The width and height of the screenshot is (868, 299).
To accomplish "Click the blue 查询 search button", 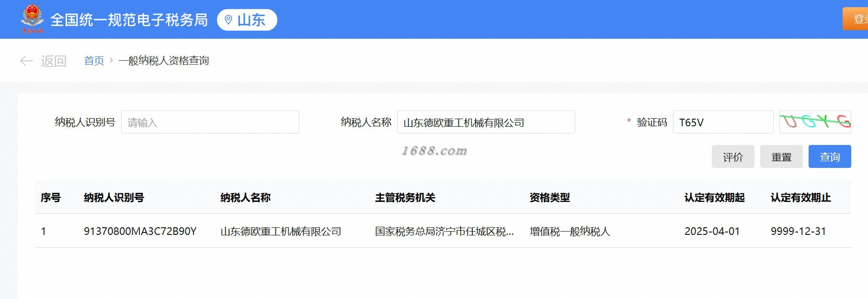I will coord(830,156).
